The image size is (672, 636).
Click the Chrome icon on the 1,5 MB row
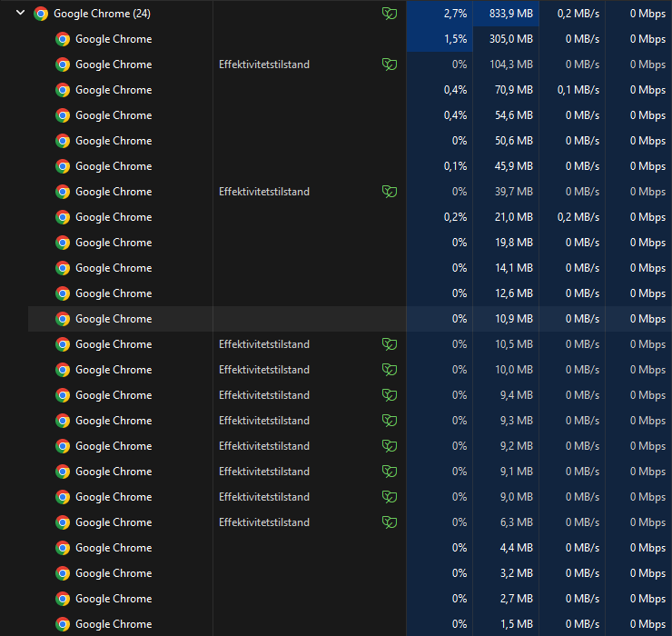63,624
